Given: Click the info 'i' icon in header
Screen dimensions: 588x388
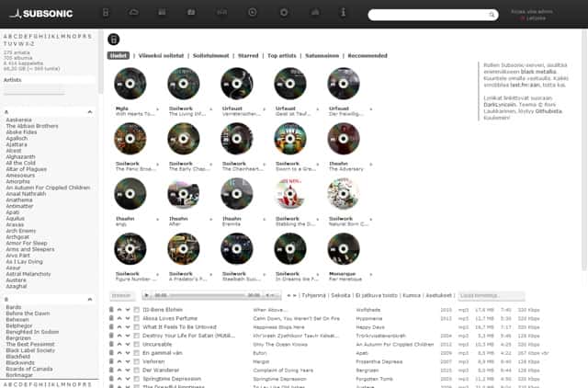Looking at the screenshot, I should 343,12.
